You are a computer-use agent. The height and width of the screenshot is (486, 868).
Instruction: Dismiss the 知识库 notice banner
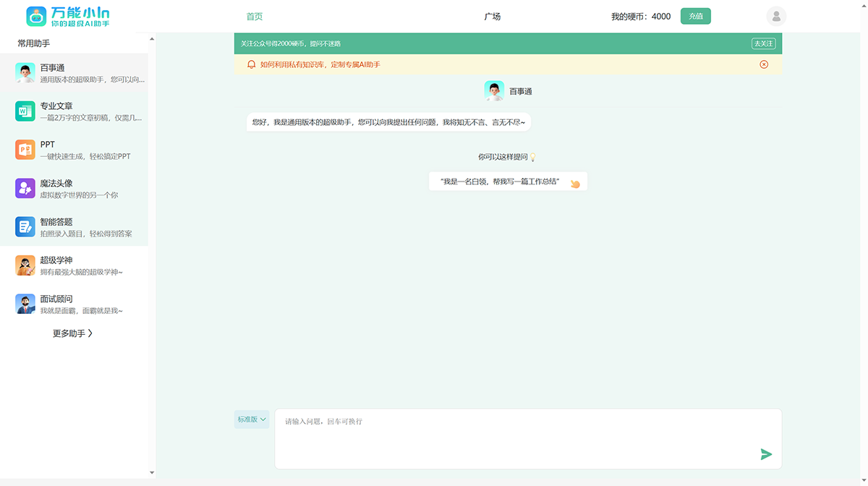tap(764, 64)
